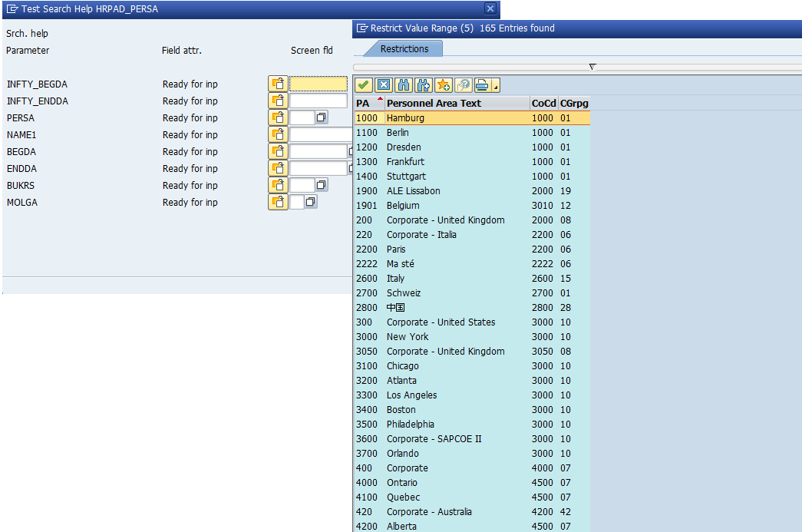Select the Chicago row
The height and width of the screenshot is (532, 802).
point(472,365)
